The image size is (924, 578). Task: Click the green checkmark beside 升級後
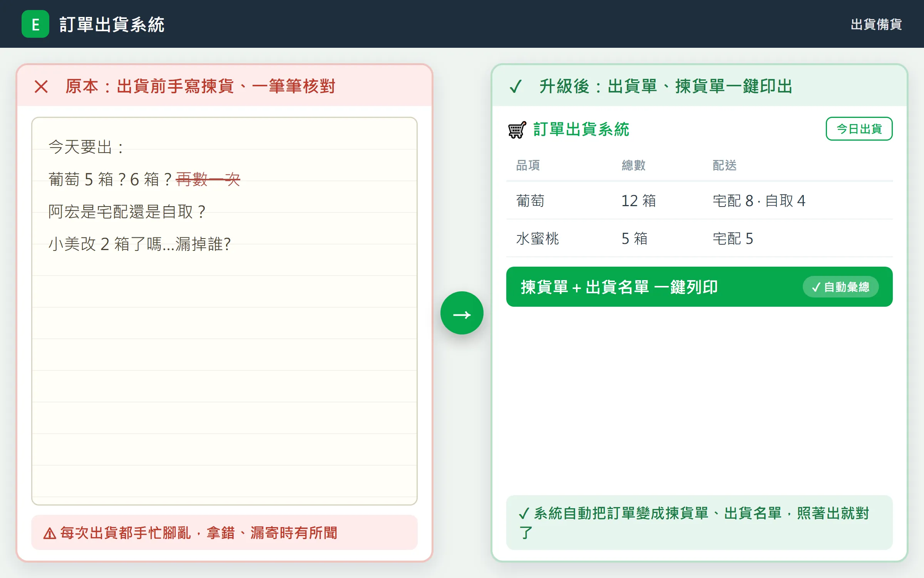516,86
